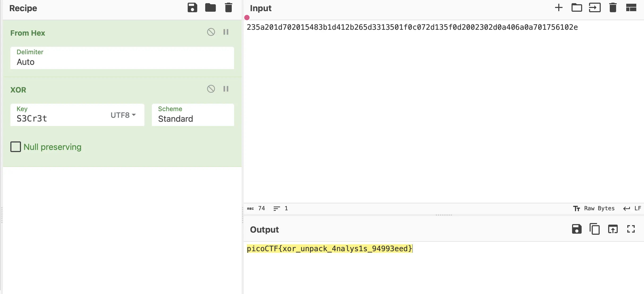Set breakpoint on XOR operation
This screenshot has height=294, width=644.
(226, 89)
